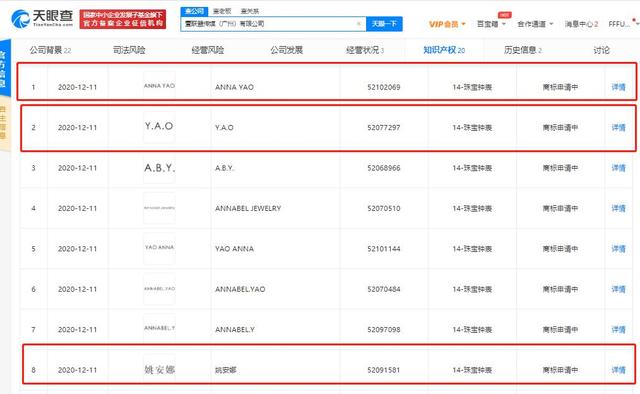Select the A.B.Y. trademark name text

(x=224, y=168)
